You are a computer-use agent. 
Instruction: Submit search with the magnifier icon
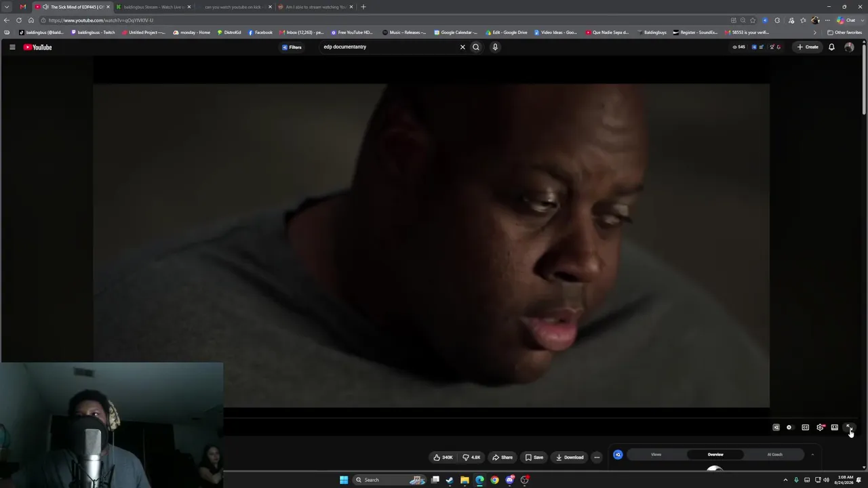(x=476, y=47)
